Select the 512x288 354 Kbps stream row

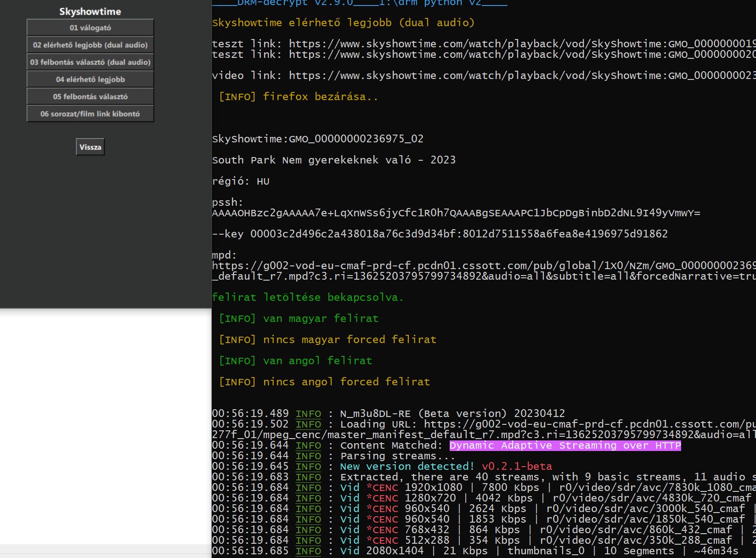(484, 541)
